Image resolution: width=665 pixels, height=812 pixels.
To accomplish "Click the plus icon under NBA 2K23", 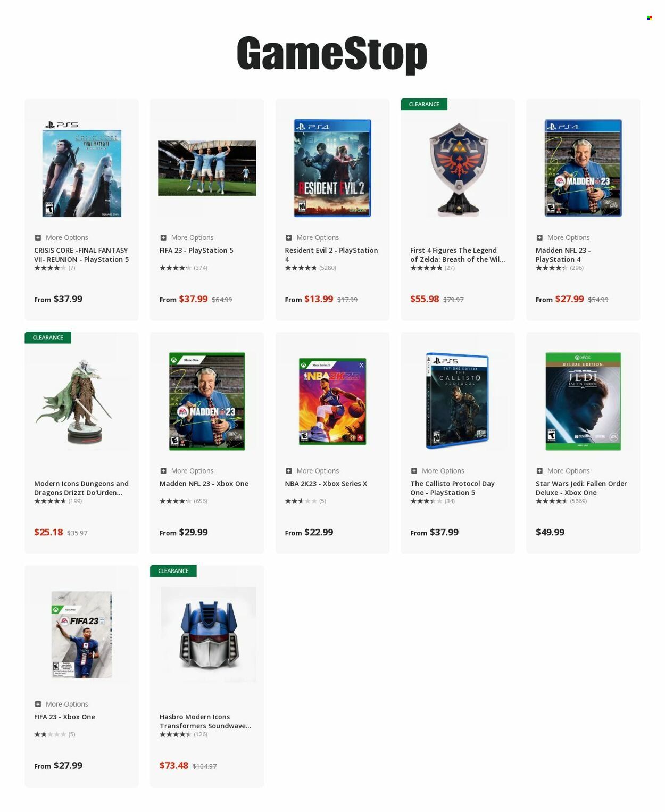I will 288,471.
